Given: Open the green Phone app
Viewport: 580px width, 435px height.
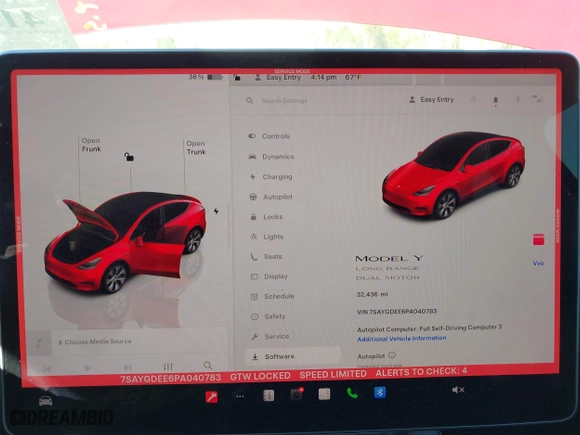Looking at the screenshot, I should pos(352,393).
